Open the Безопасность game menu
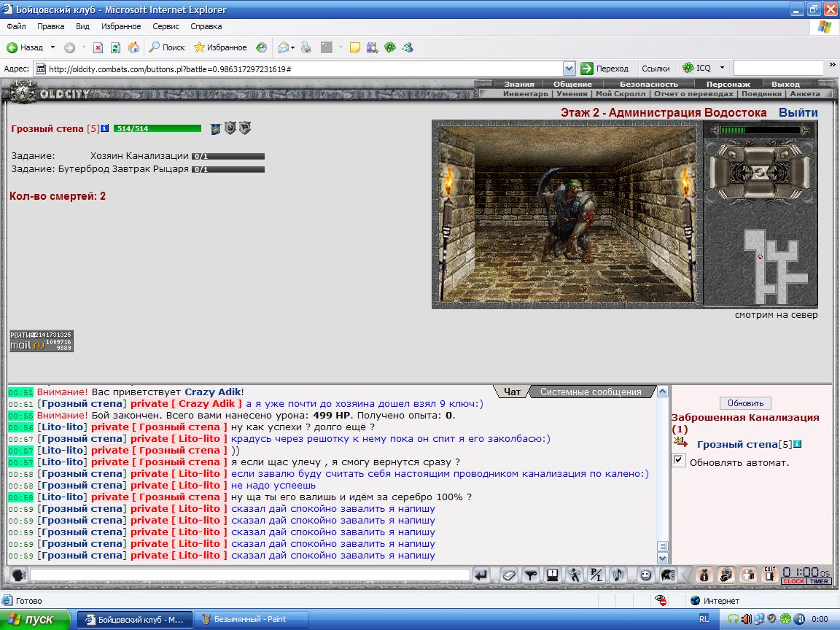The width and height of the screenshot is (840, 630). [649, 84]
